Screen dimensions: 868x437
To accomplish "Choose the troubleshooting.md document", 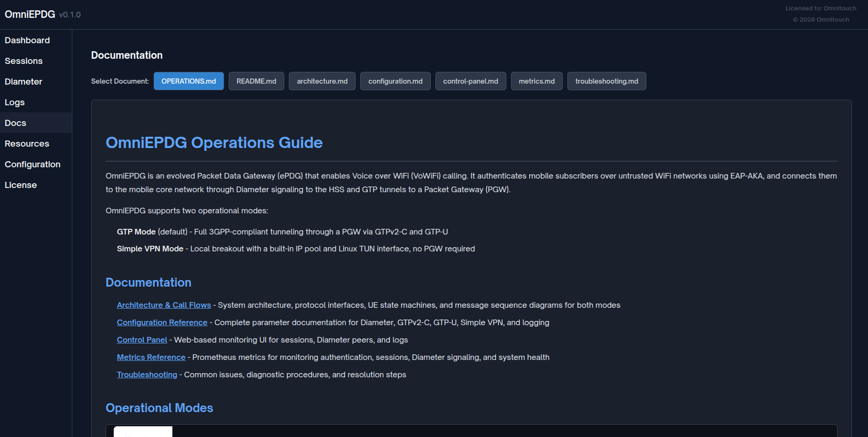I will (x=606, y=81).
